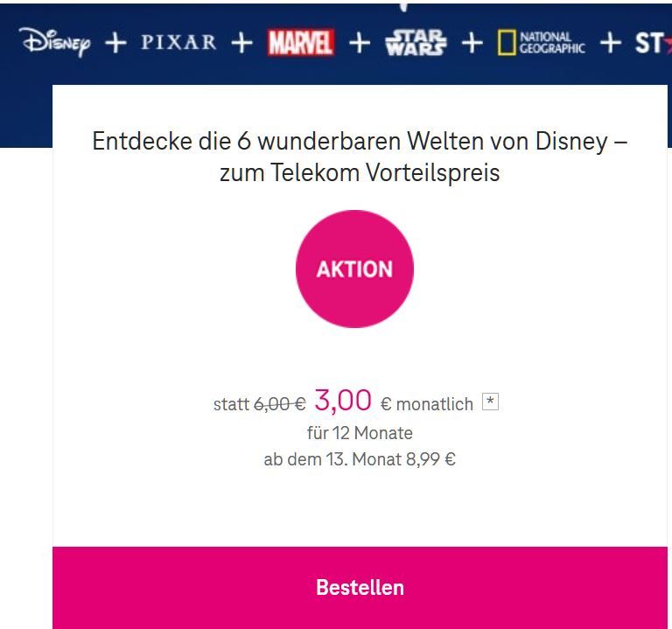Select the Pixar logo
This screenshot has width=672, height=629.
point(178,42)
